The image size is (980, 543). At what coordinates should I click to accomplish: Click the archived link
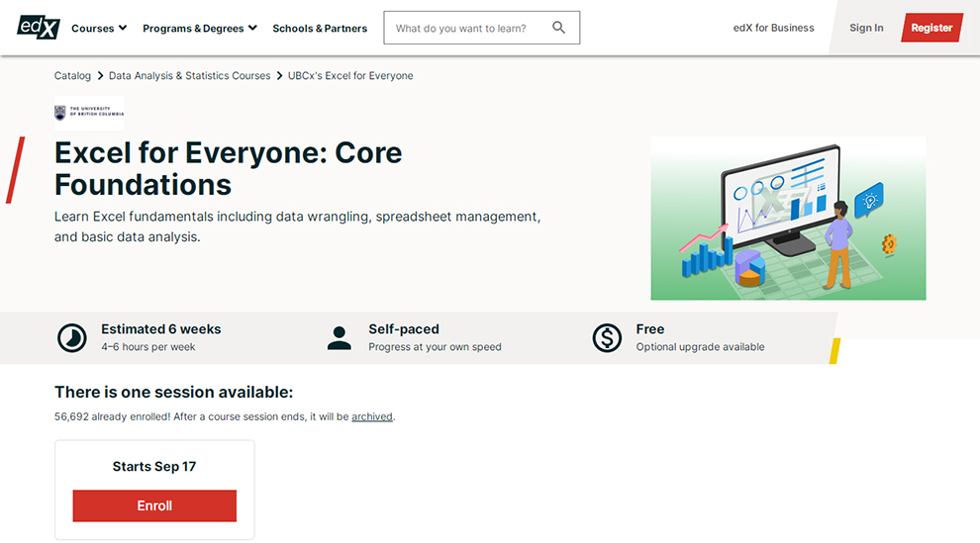click(x=372, y=416)
